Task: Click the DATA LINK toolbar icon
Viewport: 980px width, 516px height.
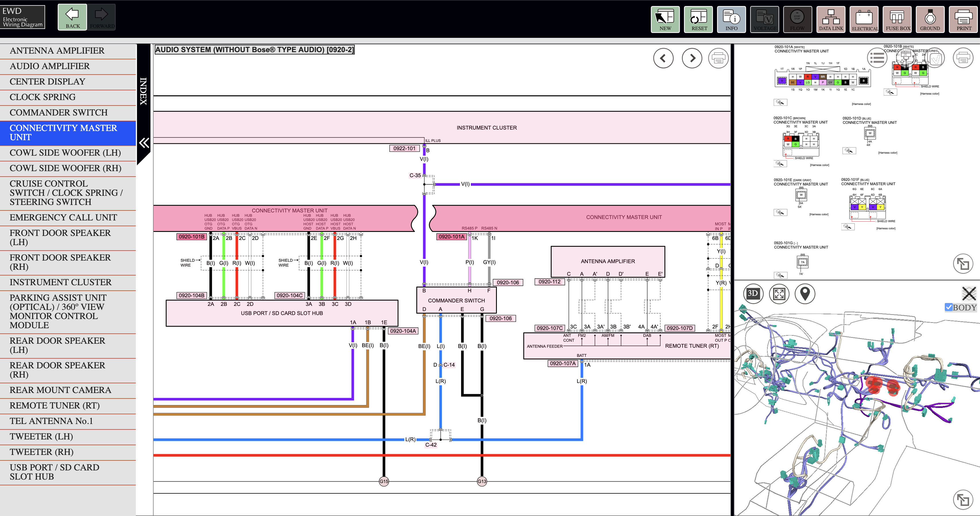Action: coord(831,19)
